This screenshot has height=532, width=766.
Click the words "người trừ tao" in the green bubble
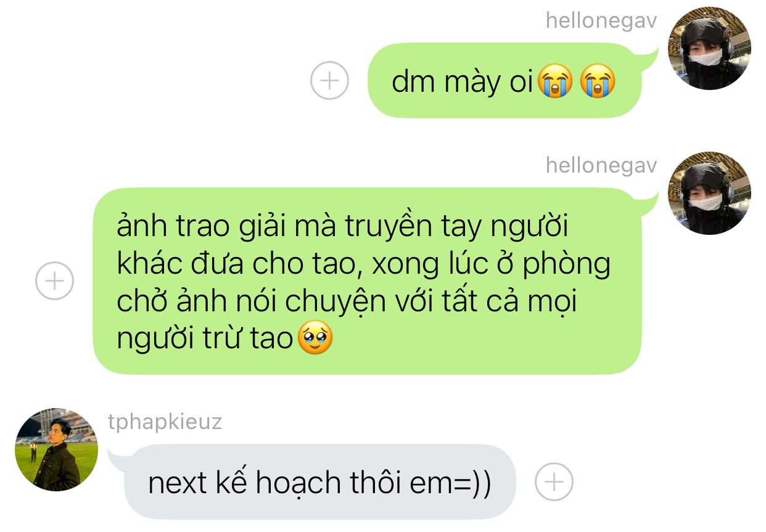pos(204,340)
